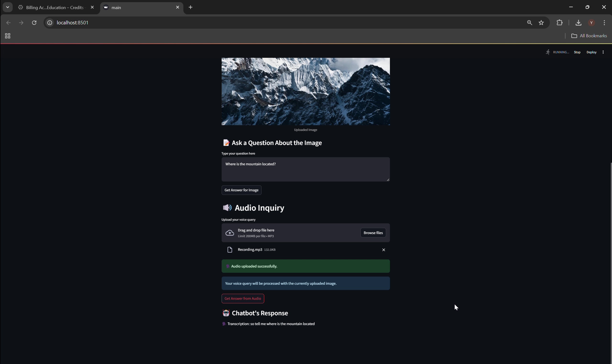This screenshot has width=612, height=364.
Task: Open the Streamlit app options menu
Action: [x=603, y=52]
